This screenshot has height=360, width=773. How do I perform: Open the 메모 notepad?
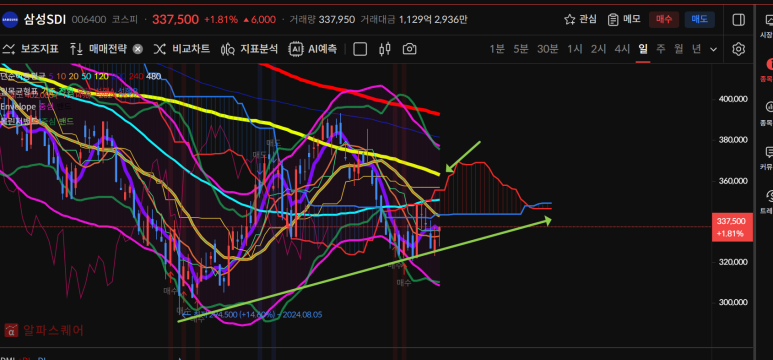pyautogui.click(x=624, y=20)
